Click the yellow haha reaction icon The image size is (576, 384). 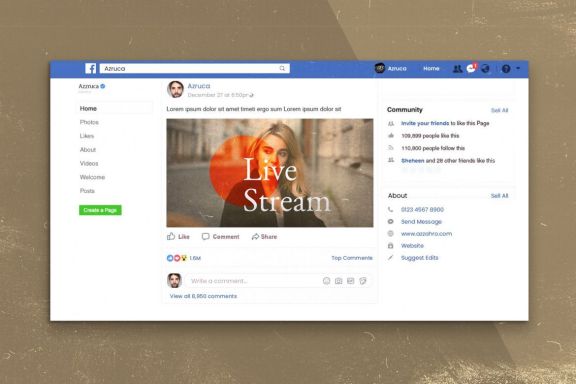(x=183, y=258)
